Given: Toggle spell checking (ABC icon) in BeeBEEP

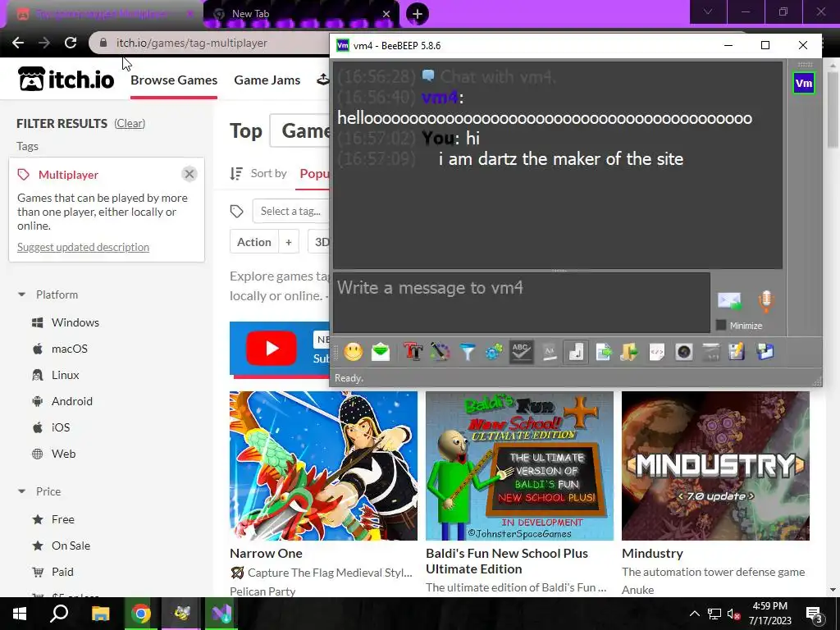Looking at the screenshot, I should click(x=521, y=352).
